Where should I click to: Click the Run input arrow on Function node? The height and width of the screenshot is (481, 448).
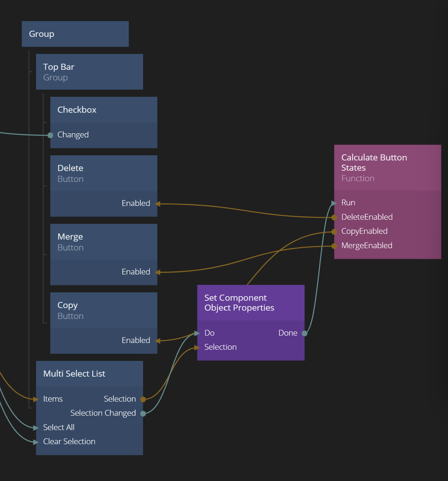[334, 203]
